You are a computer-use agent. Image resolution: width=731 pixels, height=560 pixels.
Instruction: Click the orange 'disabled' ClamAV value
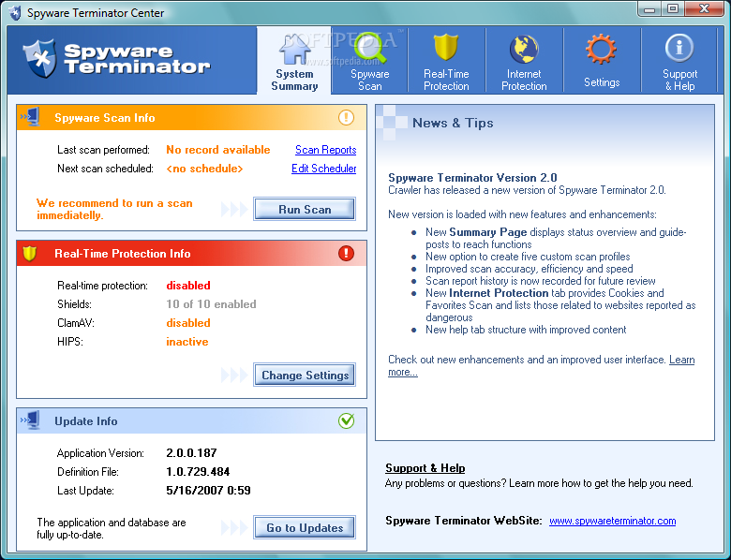coord(188,322)
